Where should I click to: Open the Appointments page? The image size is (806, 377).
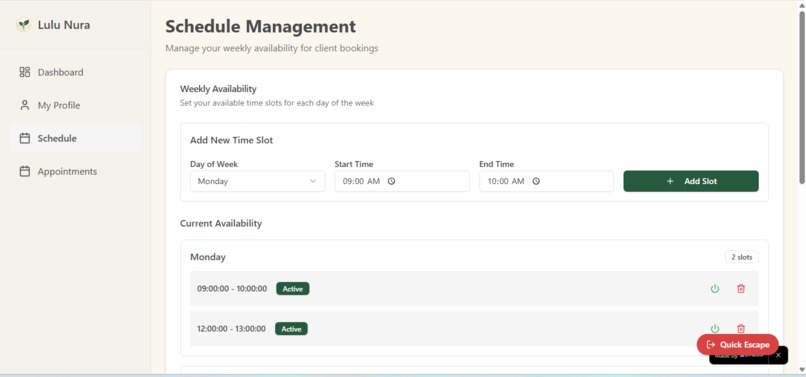75,171
